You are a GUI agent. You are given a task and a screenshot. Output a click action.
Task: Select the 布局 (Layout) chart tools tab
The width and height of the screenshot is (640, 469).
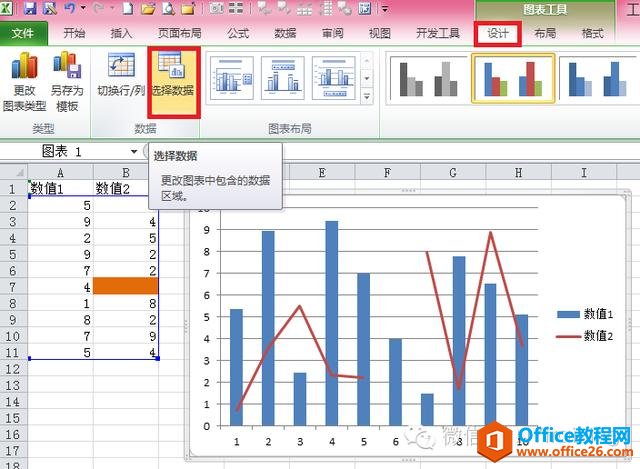point(545,33)
